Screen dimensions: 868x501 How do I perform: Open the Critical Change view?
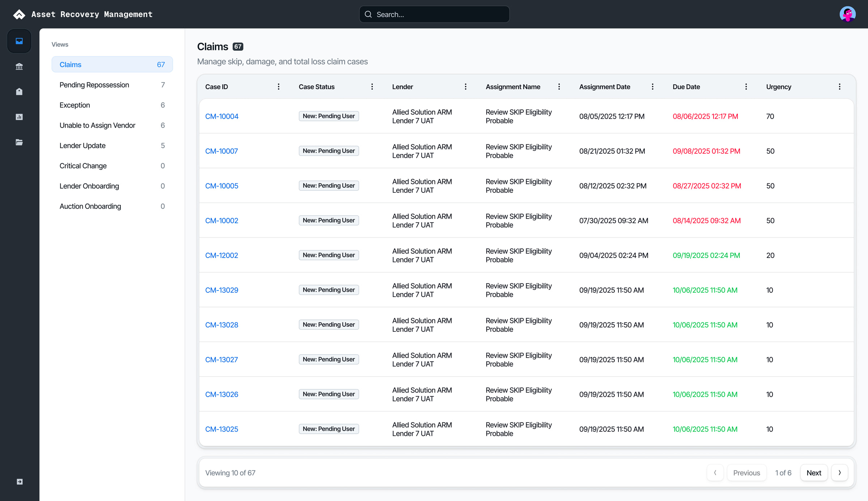112,166
